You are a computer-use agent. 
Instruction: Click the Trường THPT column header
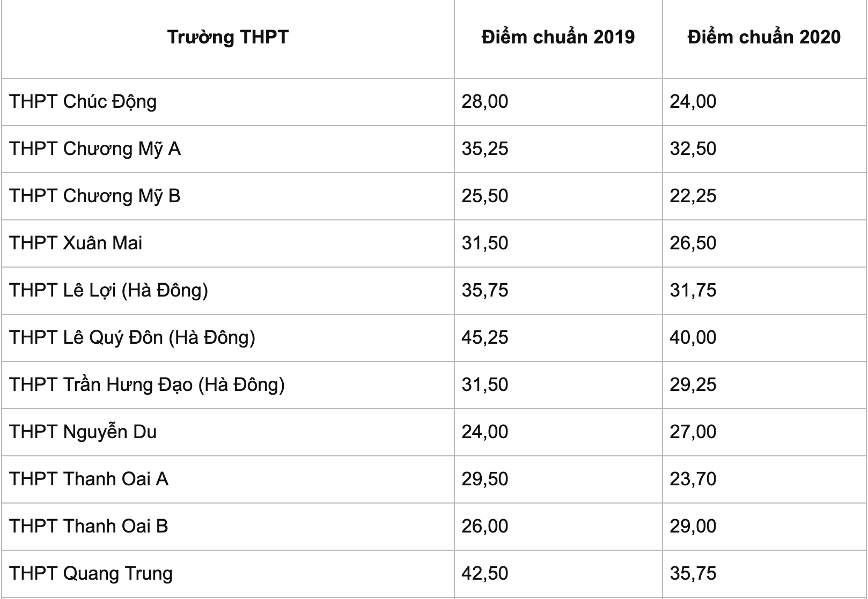pos(227,37)
